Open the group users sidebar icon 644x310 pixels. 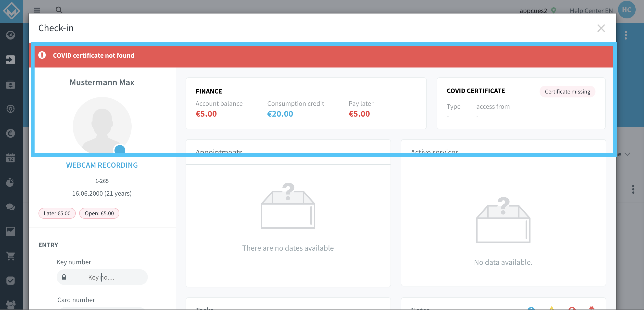(x=11, y=305)
